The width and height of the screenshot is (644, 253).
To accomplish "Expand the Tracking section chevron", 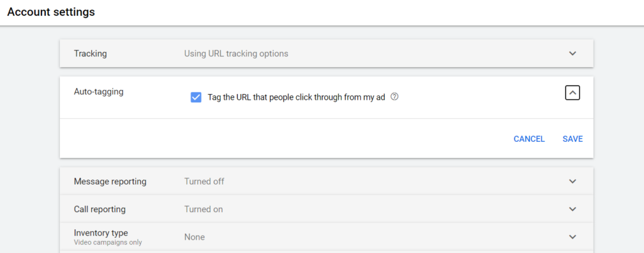I will click(x=572, y=53).
